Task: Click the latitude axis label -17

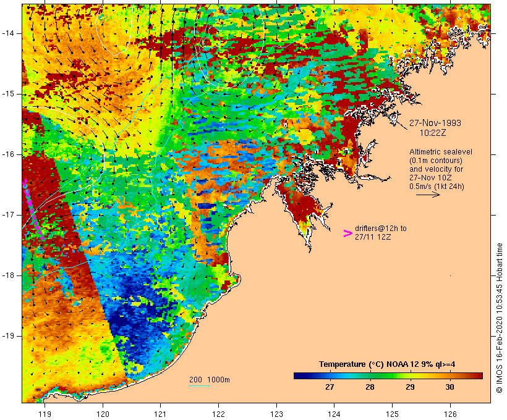Action: pos(7,215)
